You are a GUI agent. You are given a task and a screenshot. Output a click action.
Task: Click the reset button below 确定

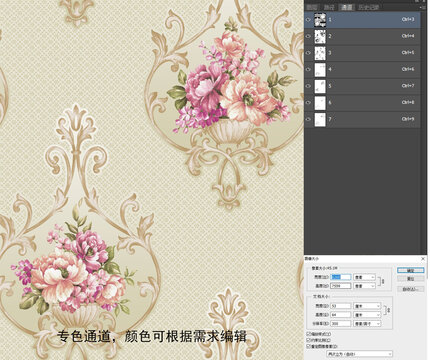pyautogui.click(x=411, y=278)
